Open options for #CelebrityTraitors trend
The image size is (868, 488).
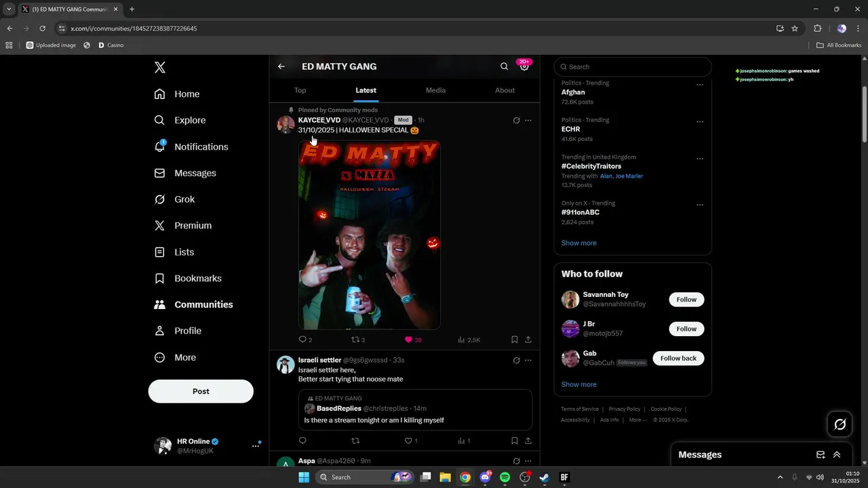[700, 159]
